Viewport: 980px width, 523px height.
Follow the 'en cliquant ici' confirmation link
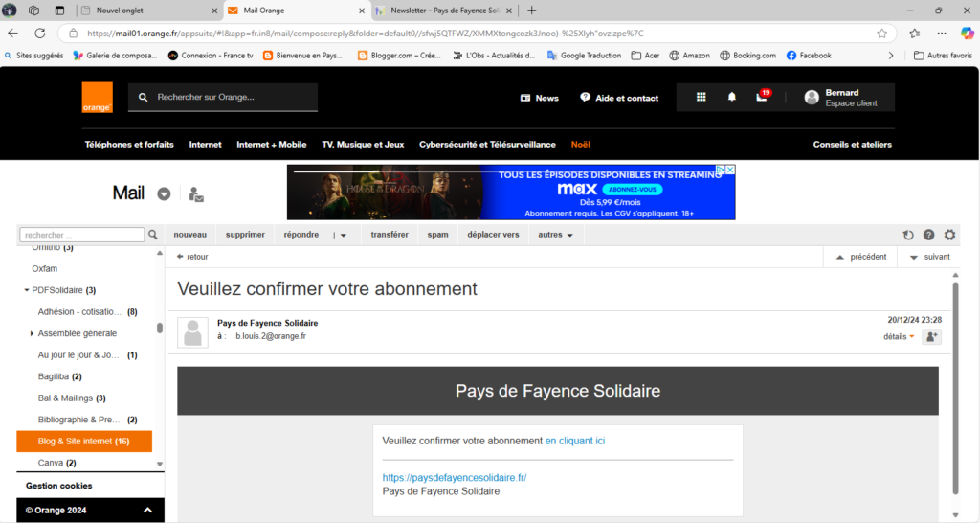click(574, 441)
